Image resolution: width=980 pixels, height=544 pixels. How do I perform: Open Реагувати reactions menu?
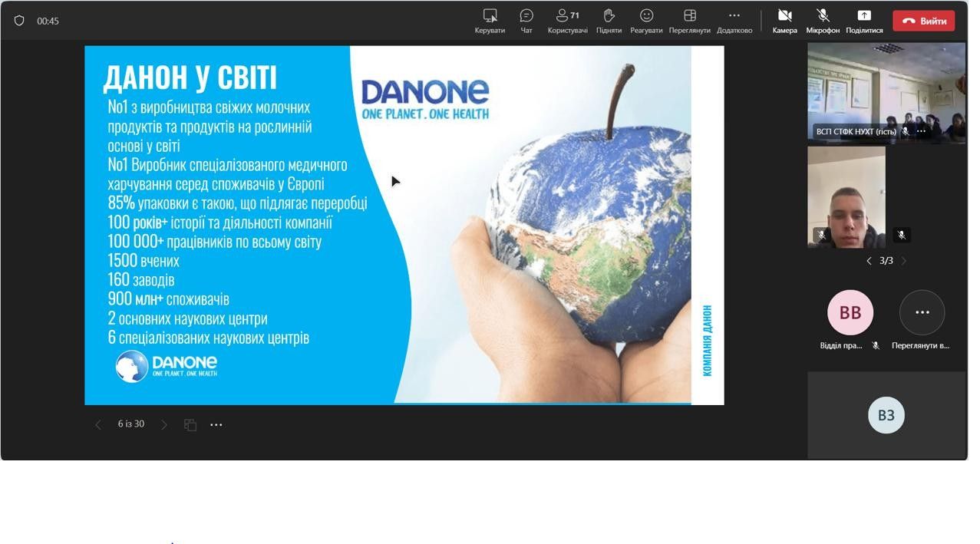pyautogui.click(x=646, y=21)
